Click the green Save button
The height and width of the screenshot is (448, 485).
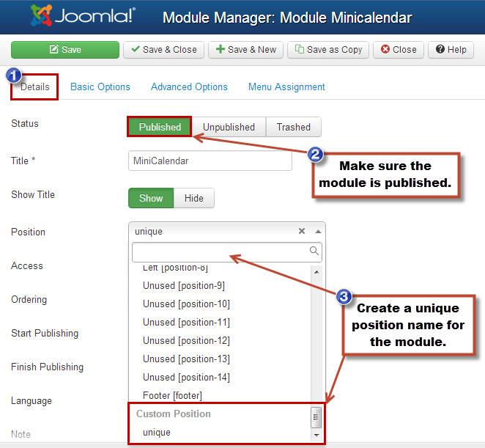[x=65, y=50]
